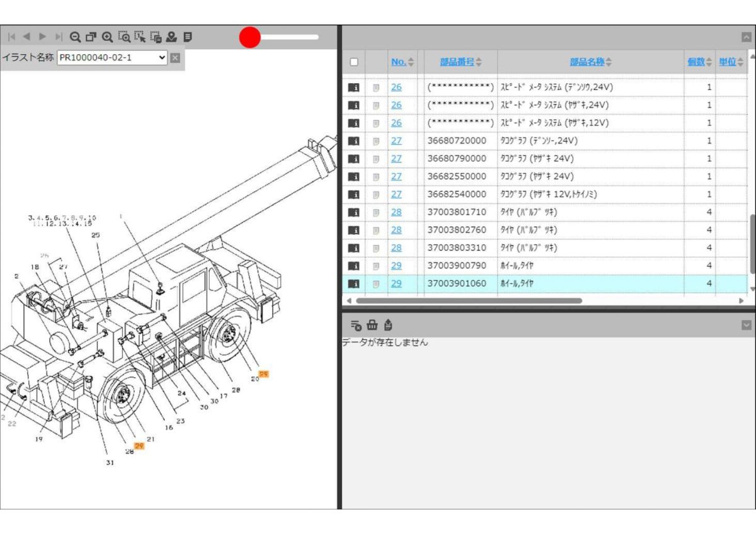Click the horizontal scrollbar of parts table
This screenshot has width=756, height=534.
(x=469, y=301)
